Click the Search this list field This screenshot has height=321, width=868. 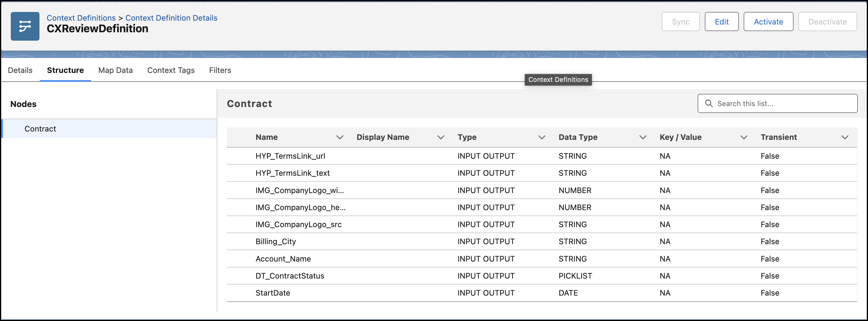click(x=775, y=103)
